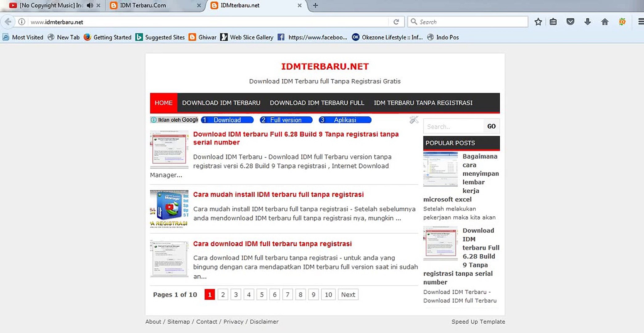Open the Sitemap footer link
The height and width of the screenshot is (333, 644).
[179, 322]
